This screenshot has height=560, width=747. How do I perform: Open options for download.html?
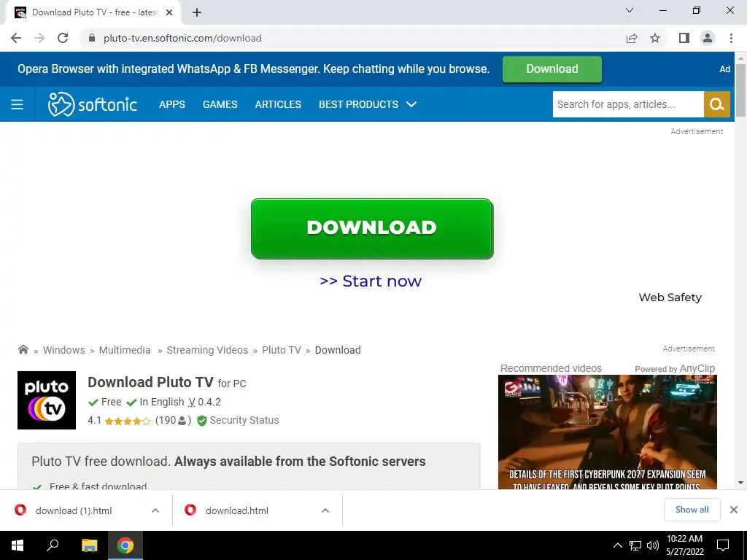(x=325, y=510)
